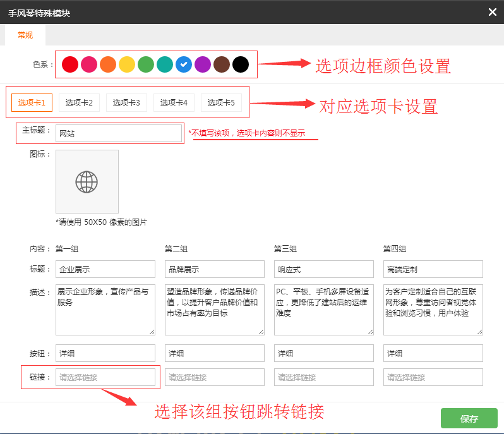Pick the purple color swatch
This screenshot has height=434, width=504.
(202, 64)
